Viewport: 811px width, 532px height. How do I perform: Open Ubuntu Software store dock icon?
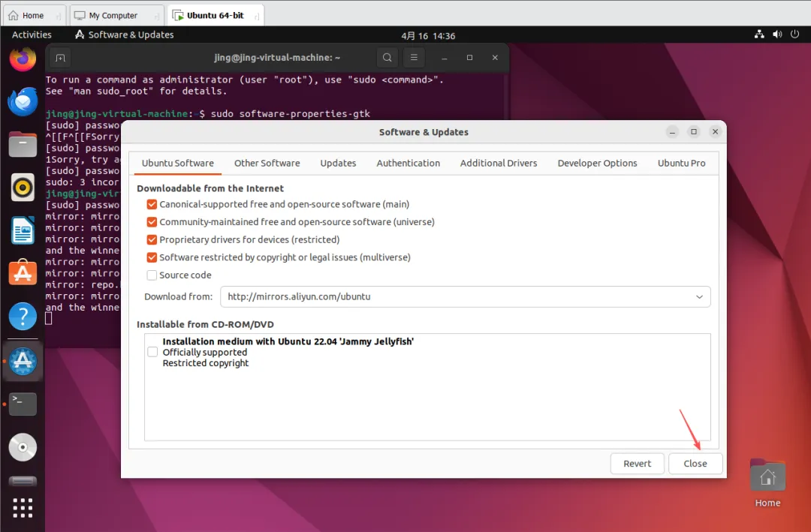tap(23, 272)
